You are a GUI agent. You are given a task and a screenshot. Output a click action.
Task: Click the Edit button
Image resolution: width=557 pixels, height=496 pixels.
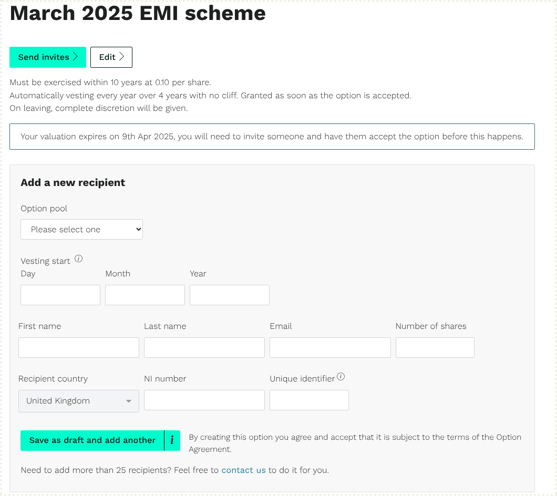pos(111,57)
